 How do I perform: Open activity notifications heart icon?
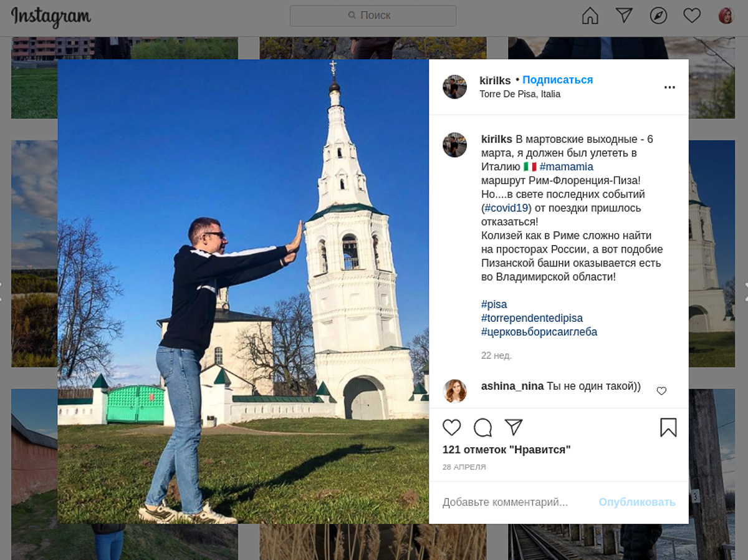click(692, 16)
